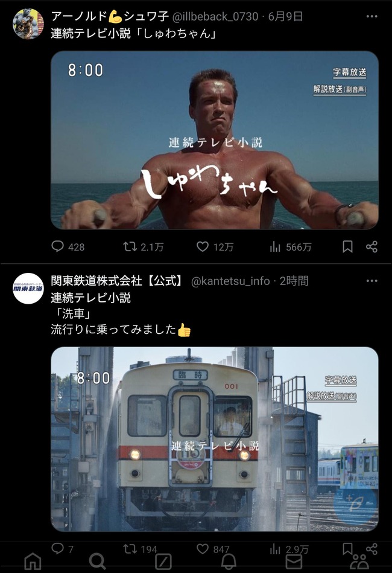Viewport: 392px width, 573px height.
Task: Open the train washing image full view
Action: [x=215, y=439]
